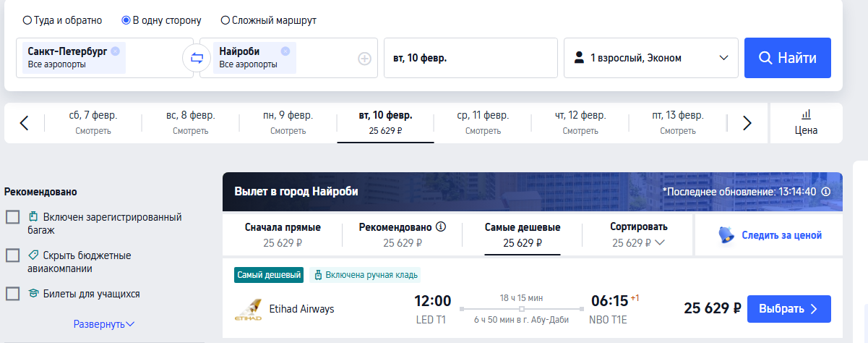
Task: Open the Цена price chart
Action: [x=806, y=123]
